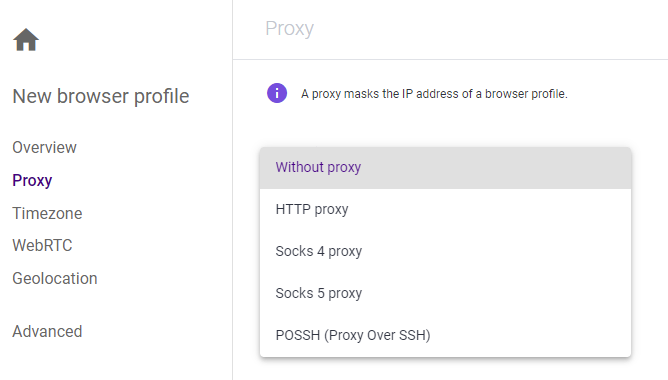Screen dimensions: 668x380
Task: Choose Socks 5 proxy option
Action: [445, 293]
